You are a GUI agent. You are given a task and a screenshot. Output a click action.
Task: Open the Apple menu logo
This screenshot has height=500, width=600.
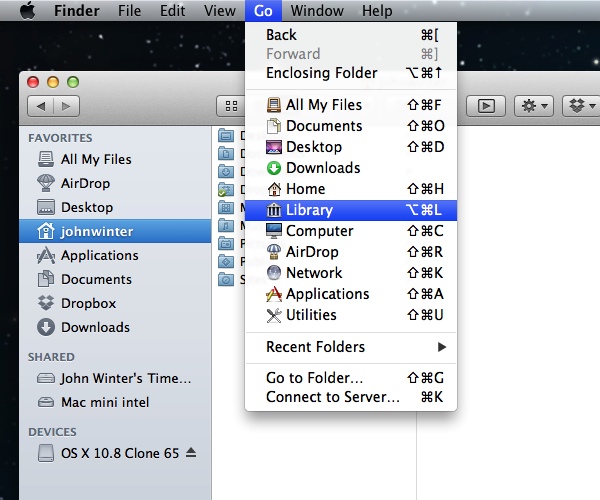click(28, 10)
